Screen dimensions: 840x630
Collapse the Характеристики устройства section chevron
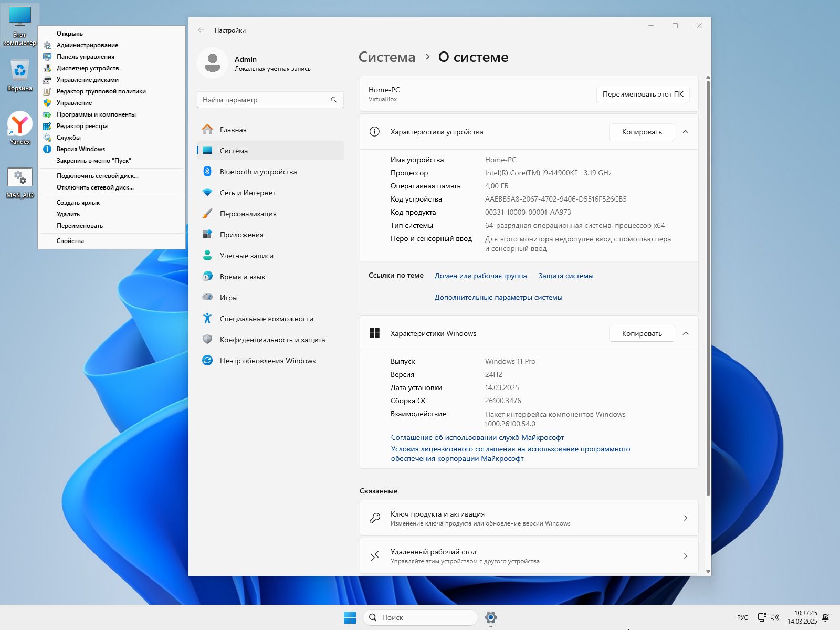point(685,132)
